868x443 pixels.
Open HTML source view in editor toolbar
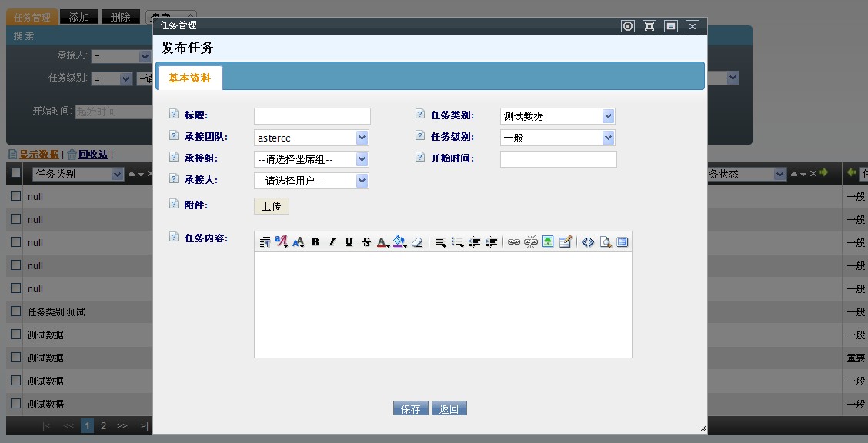pos(588,242)
